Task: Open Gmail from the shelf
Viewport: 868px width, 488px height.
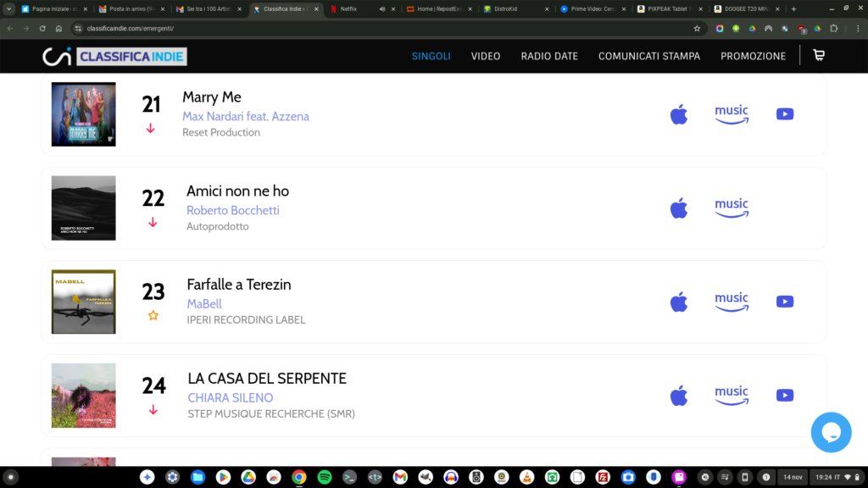Action: pos(400,477)
